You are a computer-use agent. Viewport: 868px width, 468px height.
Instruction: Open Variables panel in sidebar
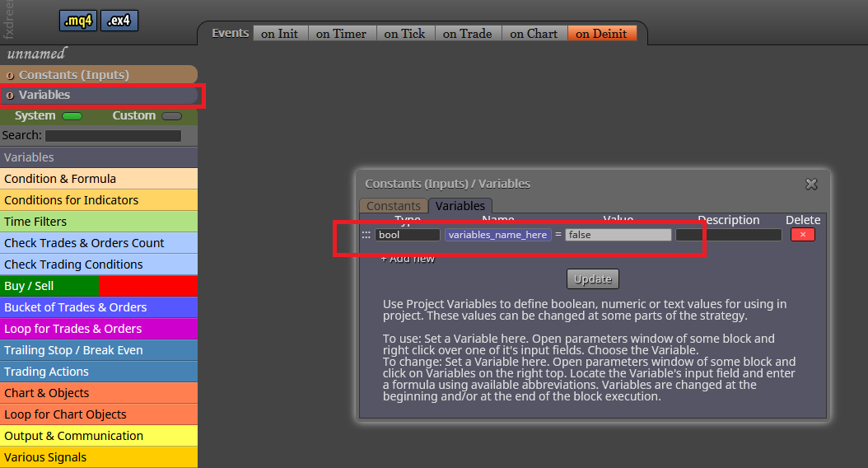(x=99, y=95)
